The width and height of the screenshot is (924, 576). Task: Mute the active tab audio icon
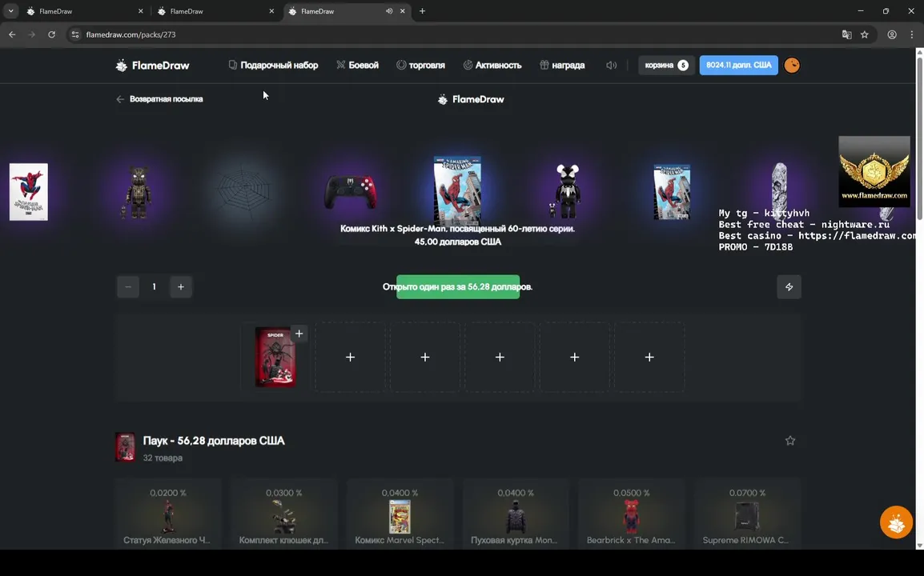[x=389, y=11]
